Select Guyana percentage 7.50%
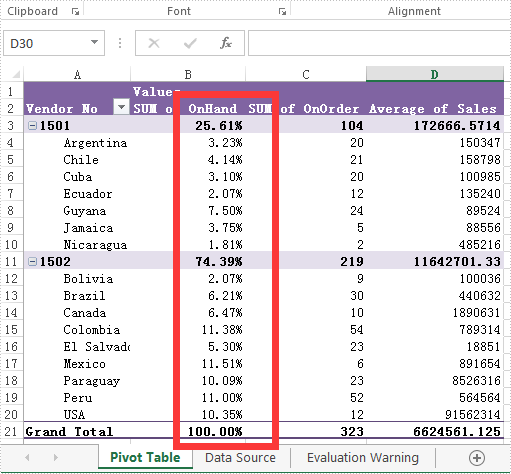Screen dimensions: 511x474 point(188,211)
